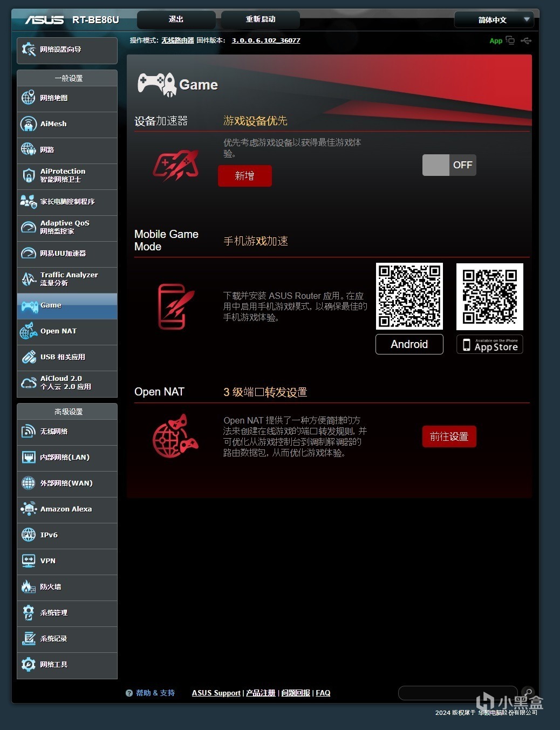
Task: Open the FAQ link
Action: [x=323, y=693]
